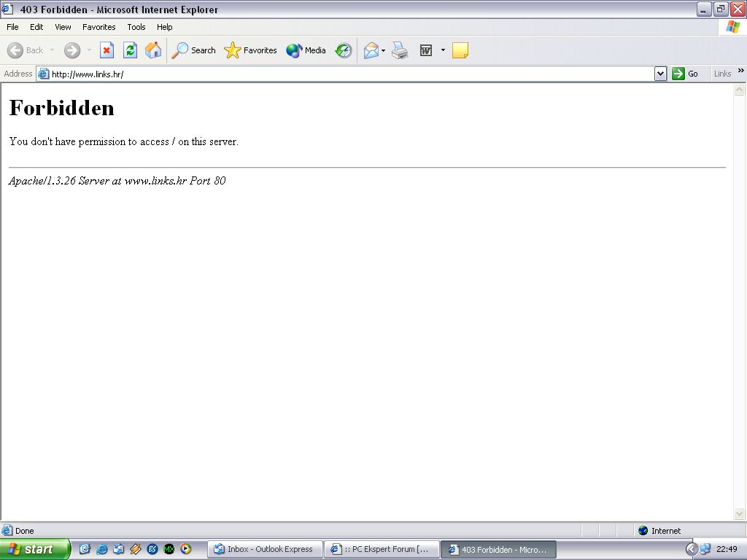The height and width of the screenshot is (560, 747).
Task: Click the yellow Discuss note icon
Action: tap(460, 50)
